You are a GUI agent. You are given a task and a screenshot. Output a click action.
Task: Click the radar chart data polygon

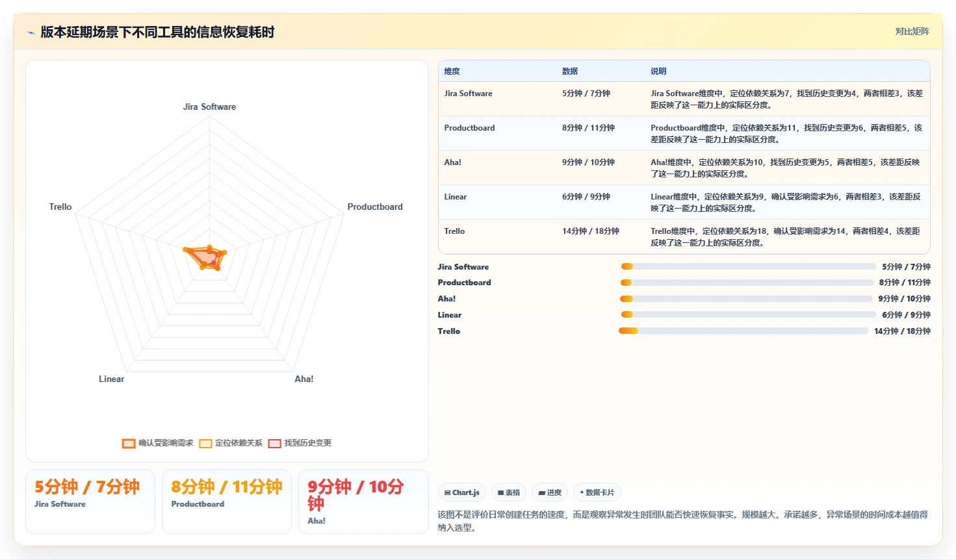(207, 258)
